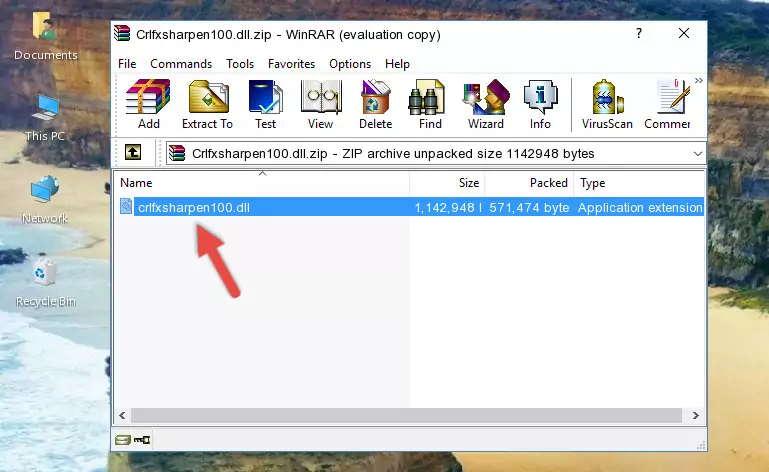This screenshot has height=472, width=769.
Task: Launch the Wizard tool
Action: click(x=486, y=105)
